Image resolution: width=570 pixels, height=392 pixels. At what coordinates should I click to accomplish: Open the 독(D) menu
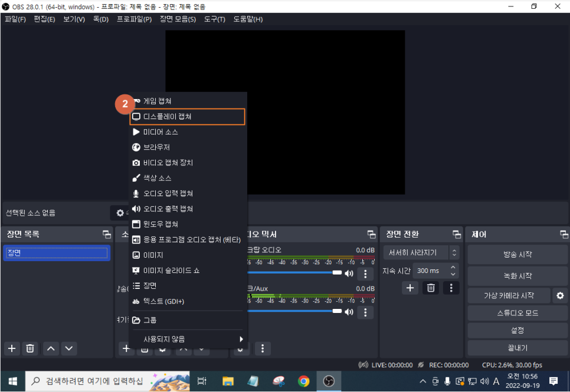click(x=101, y=19)
